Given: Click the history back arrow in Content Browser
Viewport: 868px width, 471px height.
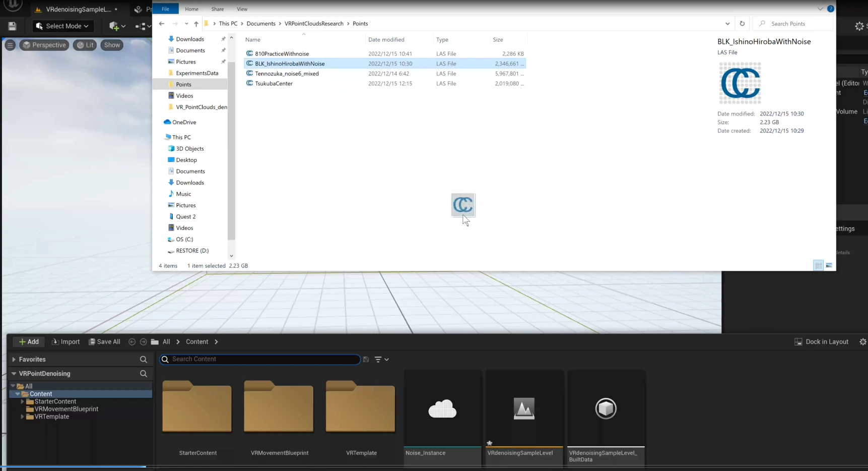Looking at the screenshot, I should [132, 342].
